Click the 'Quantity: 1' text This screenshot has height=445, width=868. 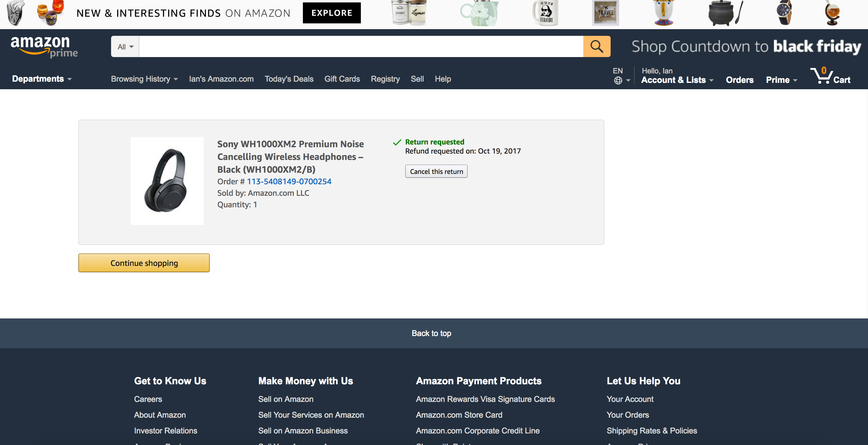click(x=237, y=205)
